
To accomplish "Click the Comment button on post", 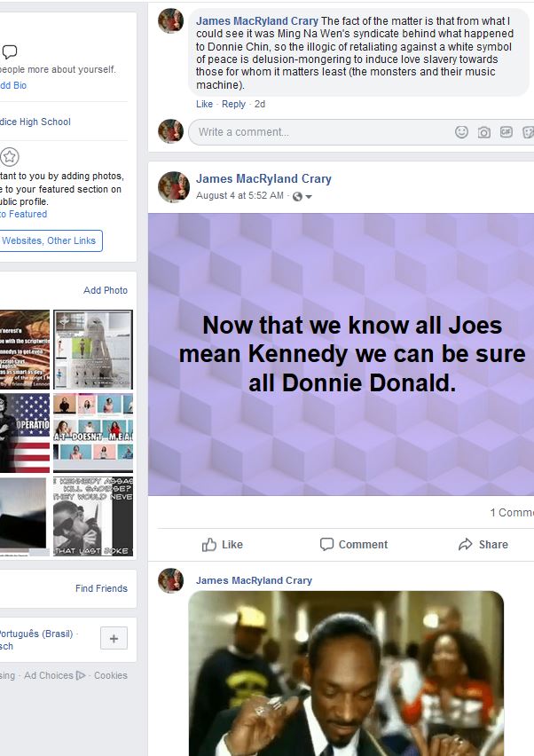I will click(354, 544).
